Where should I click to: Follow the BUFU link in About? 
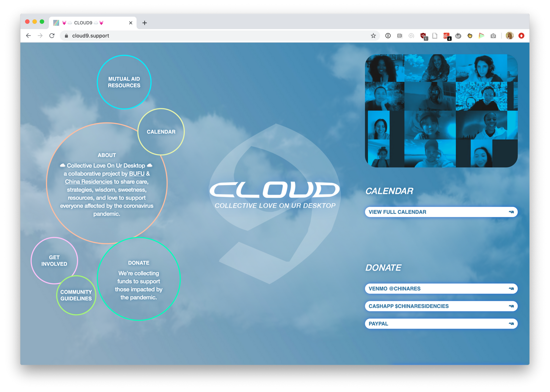point(137,174)
